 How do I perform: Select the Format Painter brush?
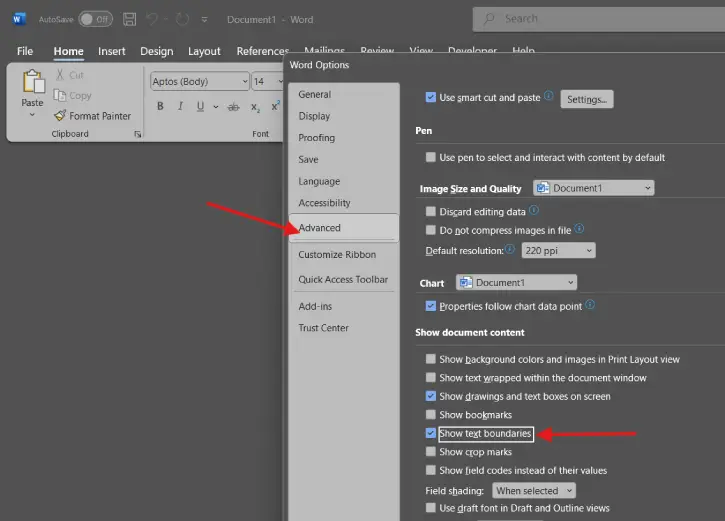coord(60,115)
